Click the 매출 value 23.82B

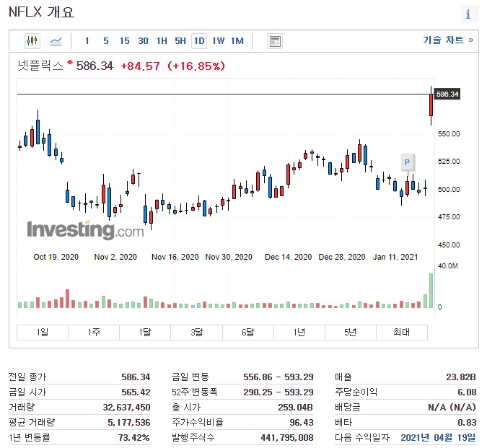[461, 377]
